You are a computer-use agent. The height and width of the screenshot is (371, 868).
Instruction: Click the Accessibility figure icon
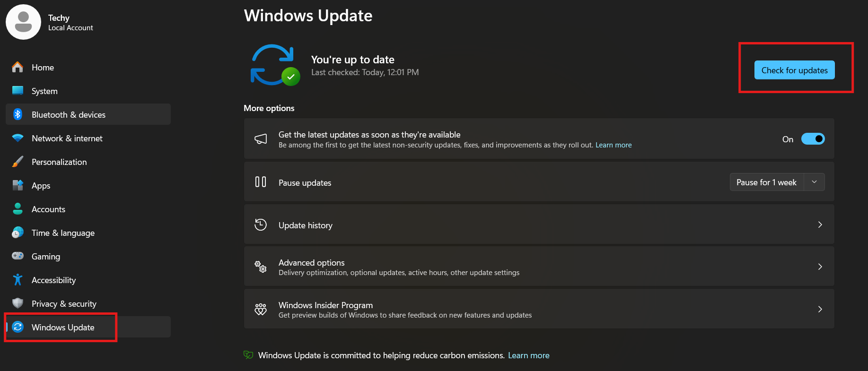18,280
